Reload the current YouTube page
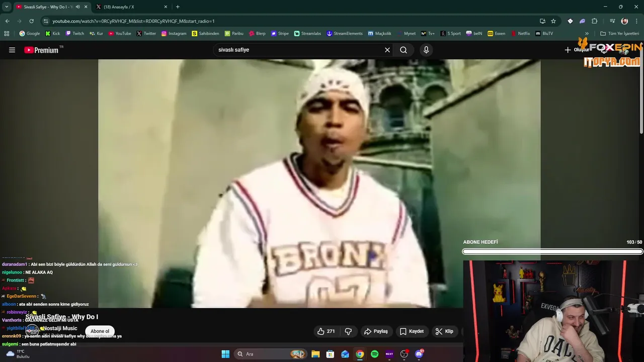The height and width of the screenshot is (362, 644). (x=31, y=21)
